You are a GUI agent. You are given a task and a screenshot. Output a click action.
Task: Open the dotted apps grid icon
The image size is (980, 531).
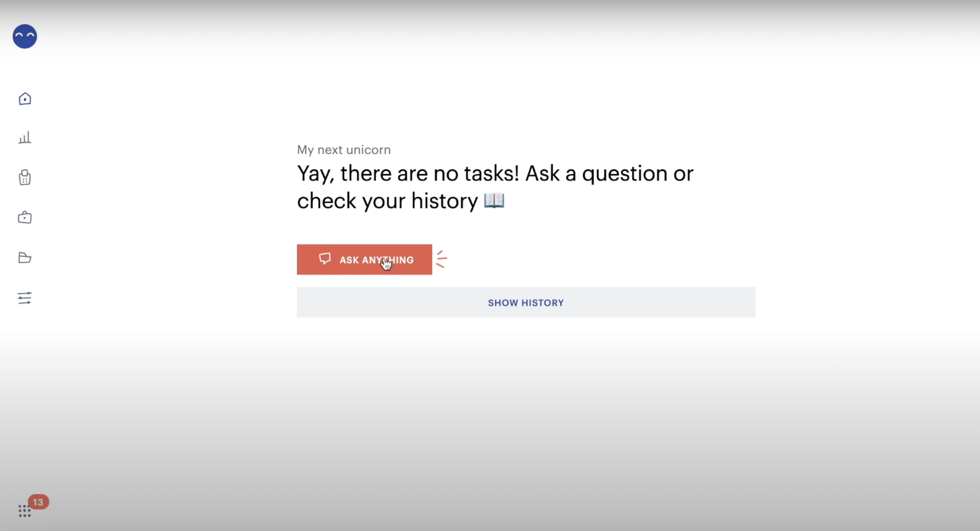click(x=24, y=511)
